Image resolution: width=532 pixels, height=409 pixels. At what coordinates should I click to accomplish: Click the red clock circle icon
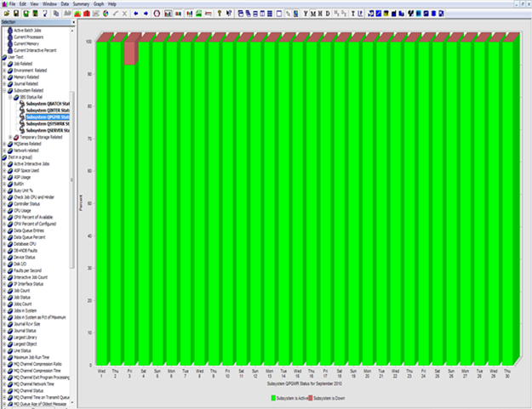tap(157, 14)
